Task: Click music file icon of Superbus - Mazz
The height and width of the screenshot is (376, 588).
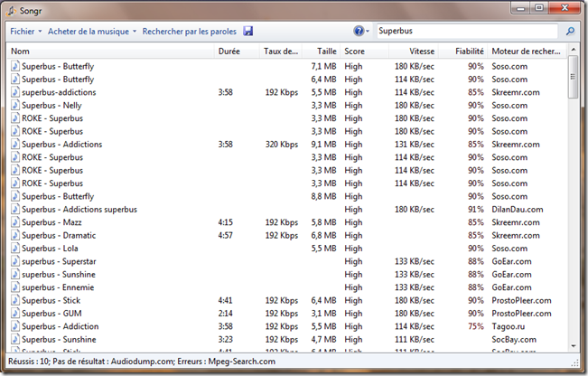Action: point(15,222)
